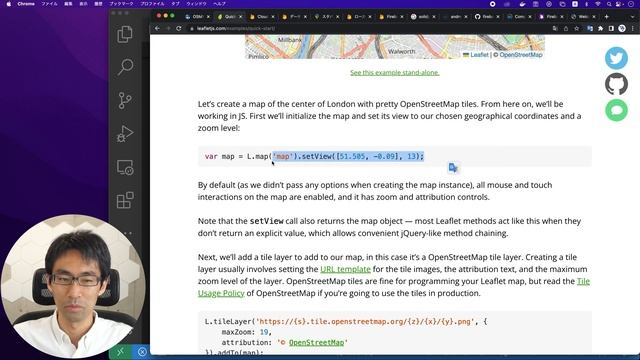Open the 'Tile Usage Policy' link
Screen dimensions: 640x360
tap(394, 287)
